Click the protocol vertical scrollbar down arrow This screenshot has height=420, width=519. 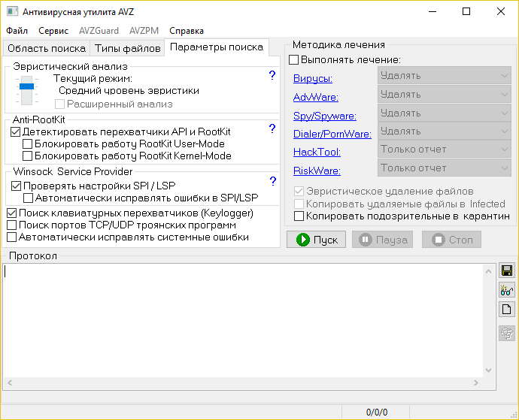[489, 370]
